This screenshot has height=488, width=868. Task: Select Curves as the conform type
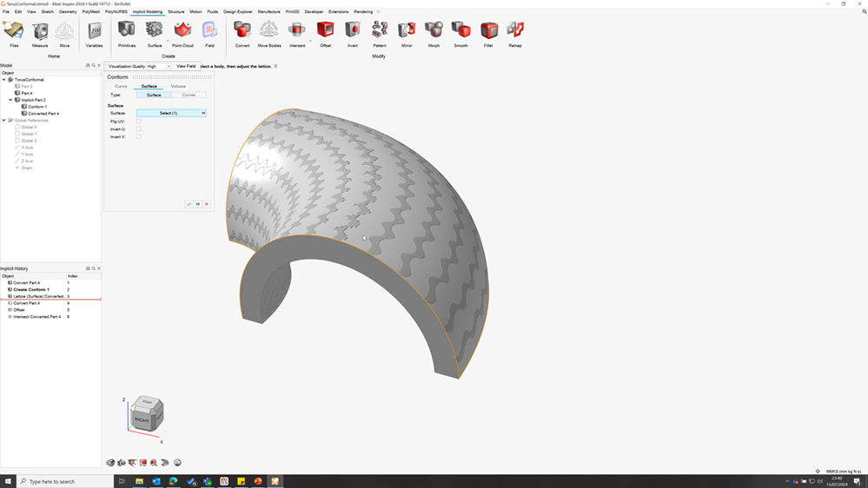click(189, 95)
